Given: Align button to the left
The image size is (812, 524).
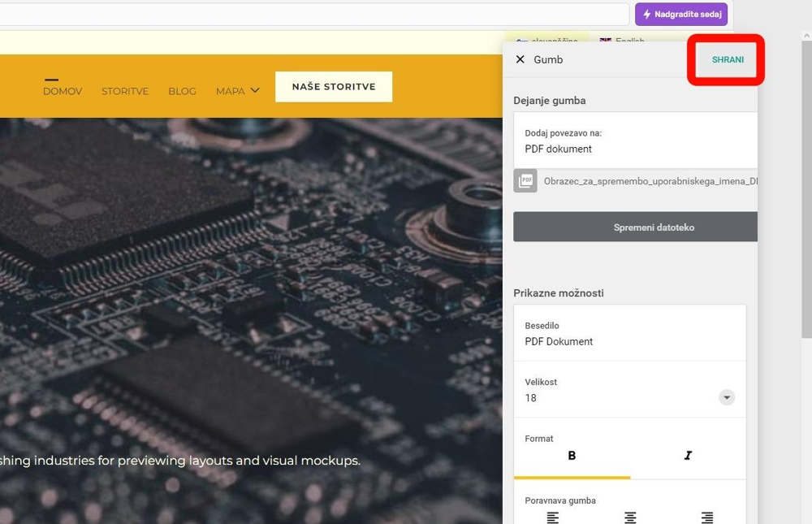Looking at the screenshot, I should pyautogui.click(x=552, y=518).
